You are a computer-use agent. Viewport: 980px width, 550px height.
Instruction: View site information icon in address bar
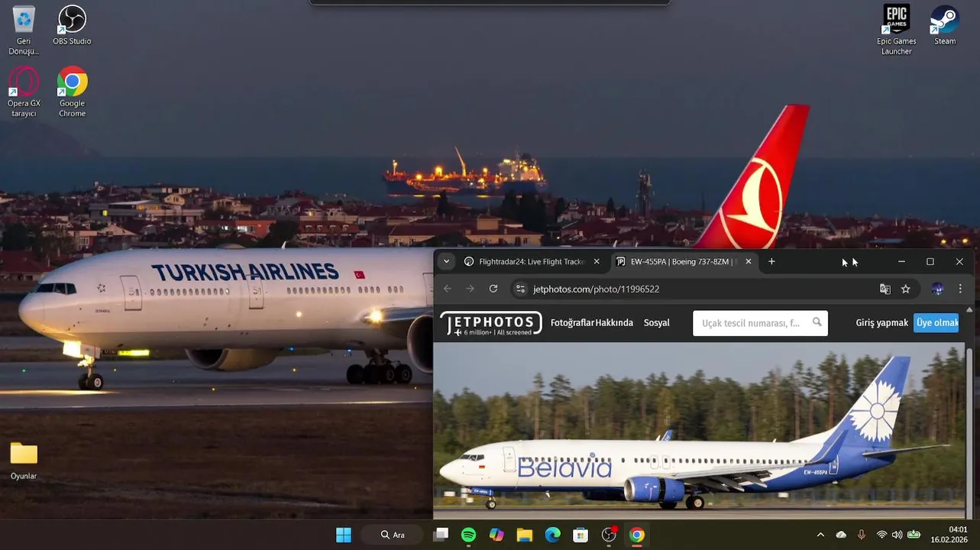(520, 289)
